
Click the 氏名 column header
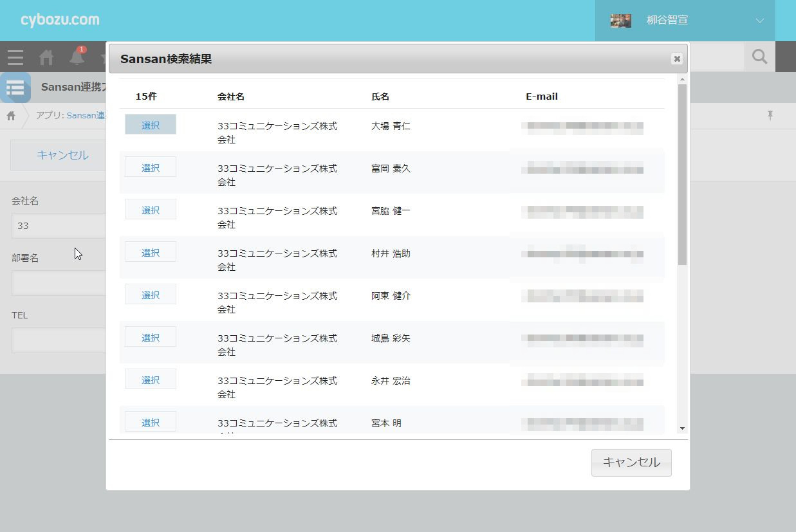[380, 96]
